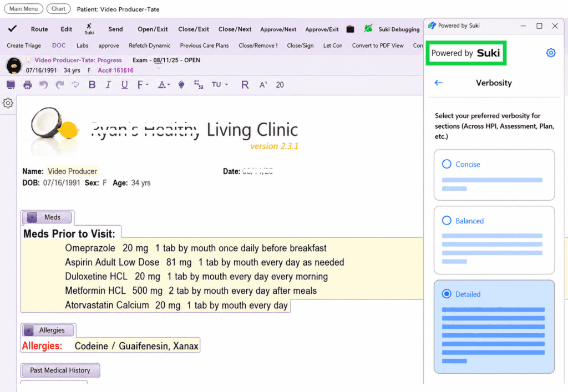The width and height of the screenshot is (568, 392).
Task: Click the allergies list Codeine / Guaifenesin, Xanax
Action: (136, 346)
